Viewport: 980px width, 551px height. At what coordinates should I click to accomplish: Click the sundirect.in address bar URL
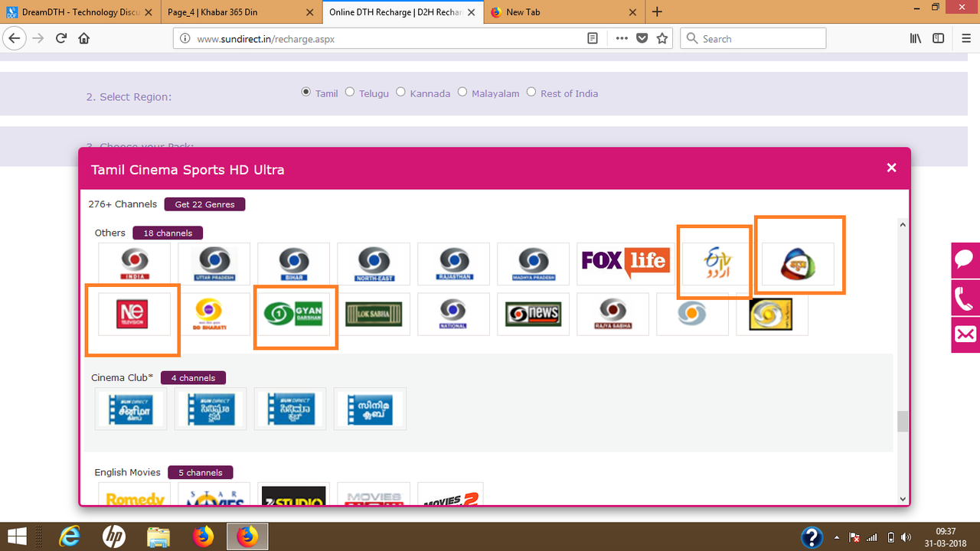(266, 38)
